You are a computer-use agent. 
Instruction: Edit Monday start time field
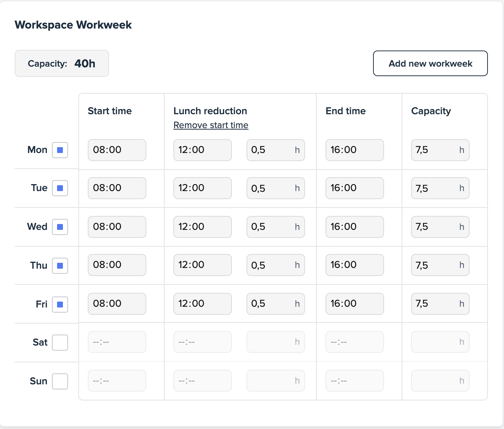(x=117, y=150)
